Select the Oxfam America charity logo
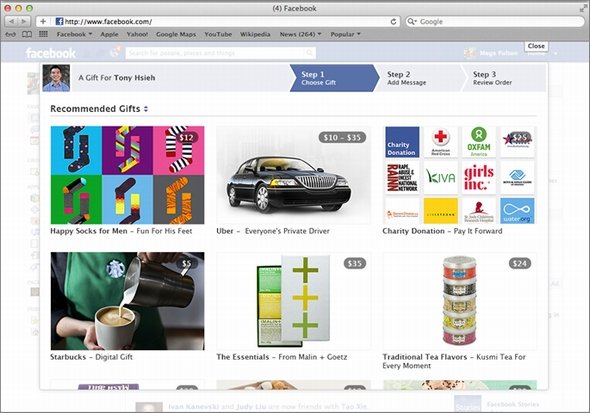 click(479, 142)
